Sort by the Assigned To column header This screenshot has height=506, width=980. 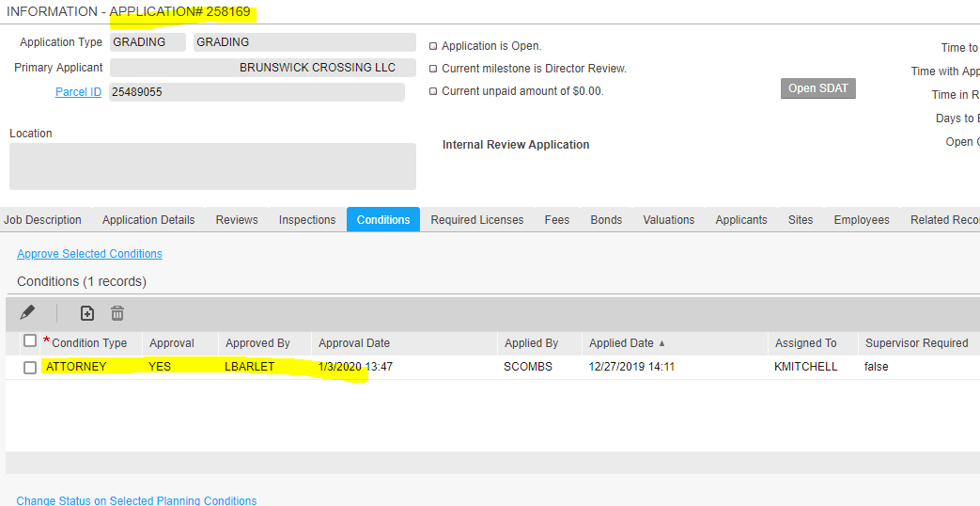[805, 343]
